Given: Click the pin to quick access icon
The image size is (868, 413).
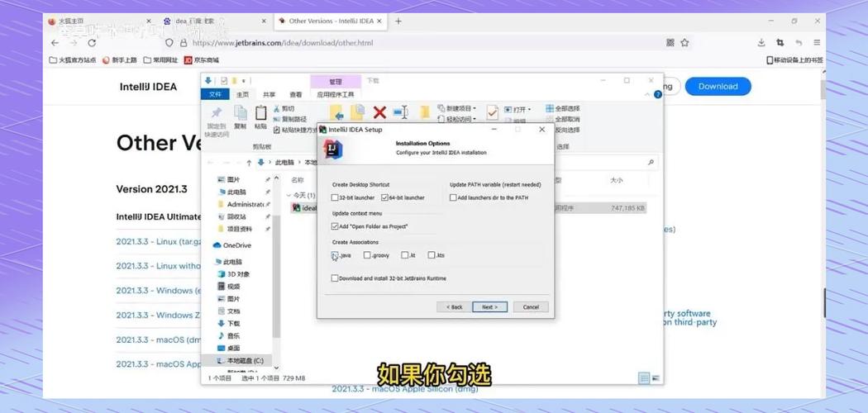Looking at the screenshot, I should 216,113.
